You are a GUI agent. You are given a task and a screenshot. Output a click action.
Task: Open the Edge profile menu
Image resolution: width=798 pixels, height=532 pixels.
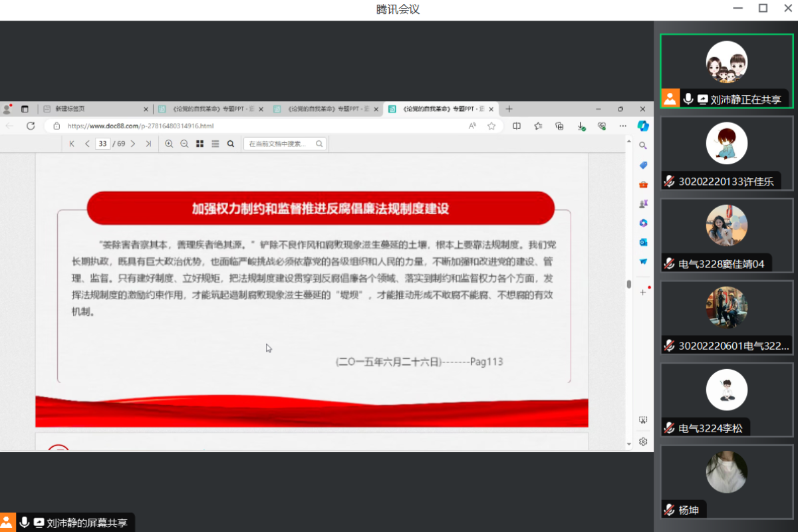(7, 108)
